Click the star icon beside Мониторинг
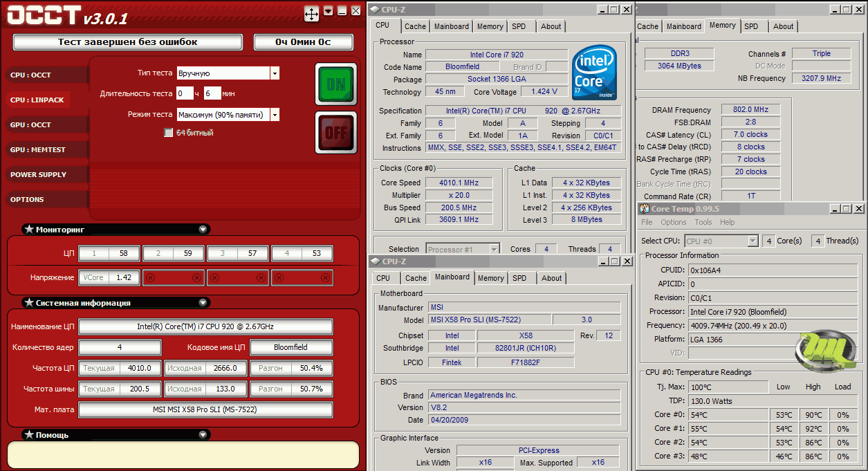 [29, 229]
